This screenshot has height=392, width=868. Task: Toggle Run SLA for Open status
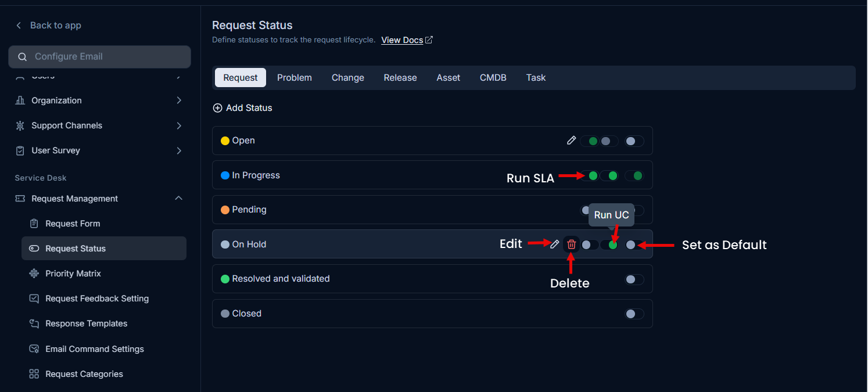(589, 141)
